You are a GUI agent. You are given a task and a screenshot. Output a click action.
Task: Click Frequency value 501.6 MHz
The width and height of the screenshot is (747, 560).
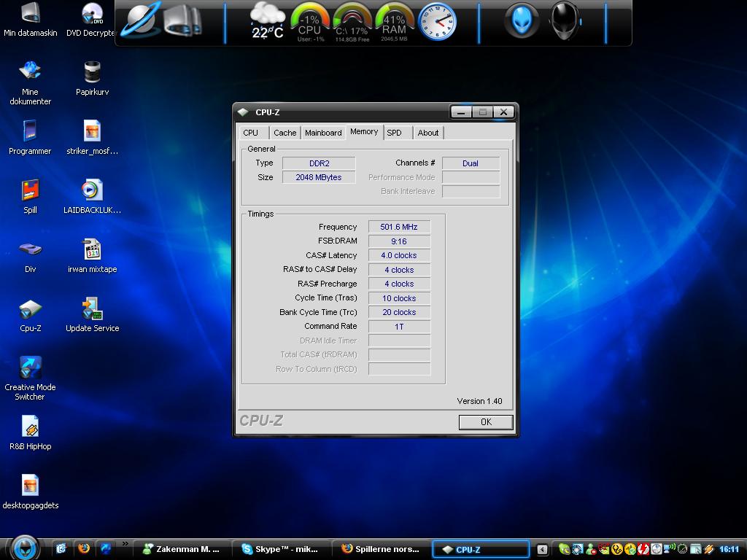[399, 227]
